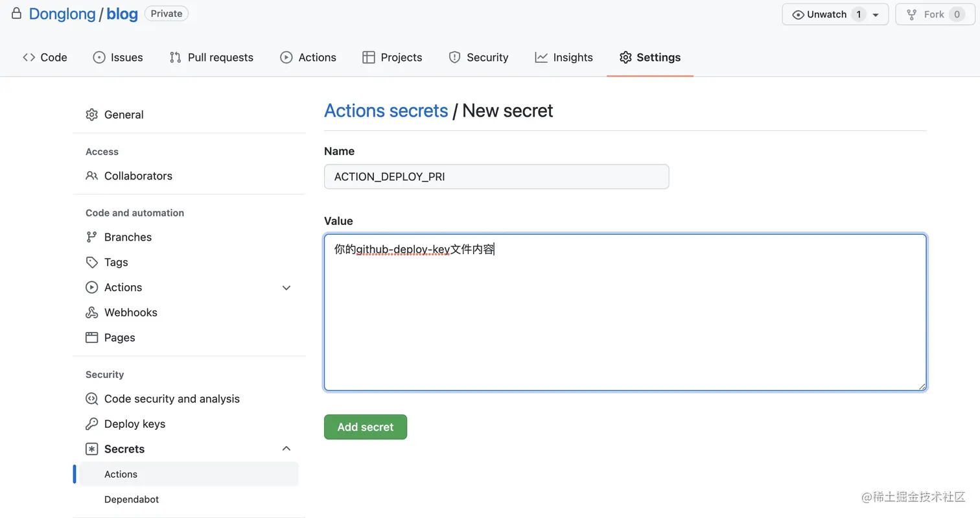Open the Branches settings icon
Image resolution: width=980 pixels, height=518 pixels.
click(x=91, y=237)
